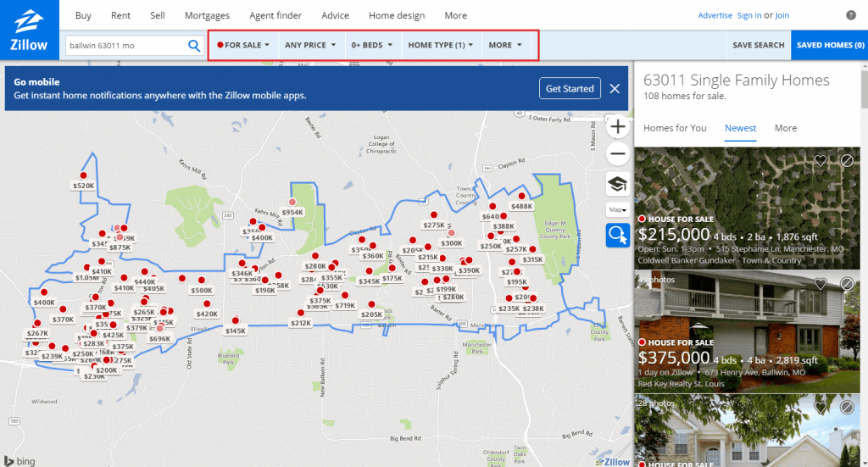Favorite the $375,000 house with heart
The width and height of the screenshot is (868, 467).
point(820,284)
